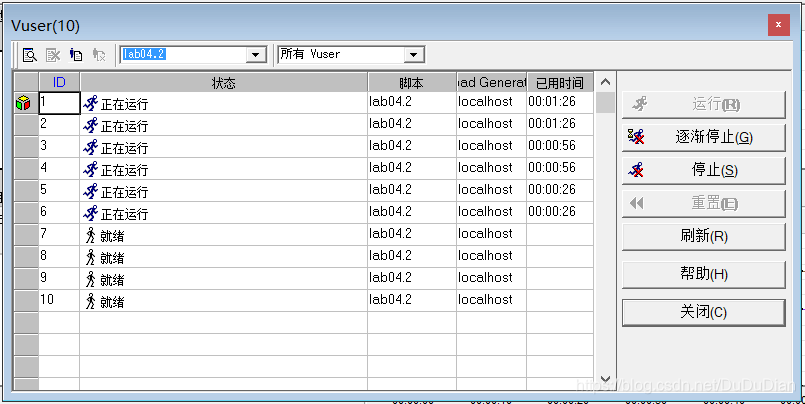The width and height of the screenshot is (805, 404).
Task: Click the 所有 Vuser combo box field
Action: pos(341,55)
